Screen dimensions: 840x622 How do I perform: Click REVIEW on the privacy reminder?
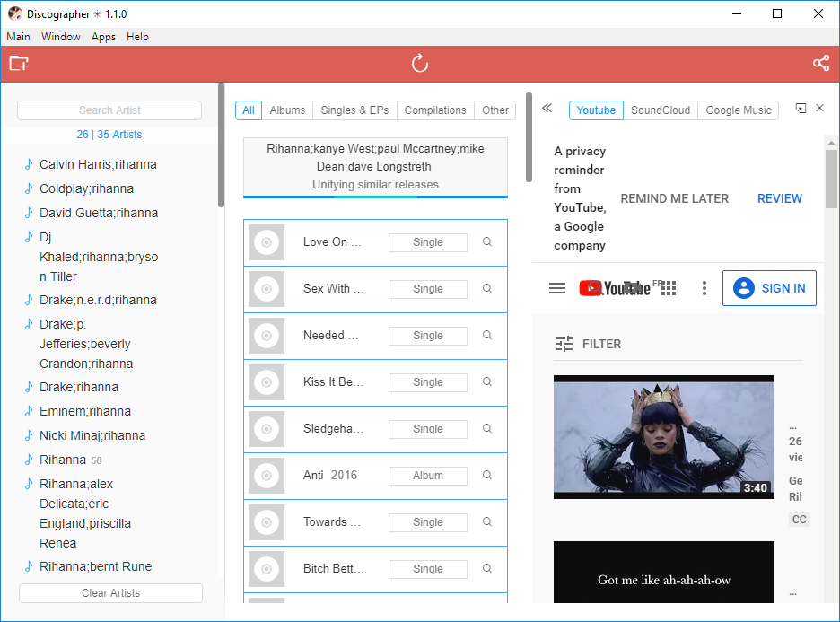pos(780,198)
